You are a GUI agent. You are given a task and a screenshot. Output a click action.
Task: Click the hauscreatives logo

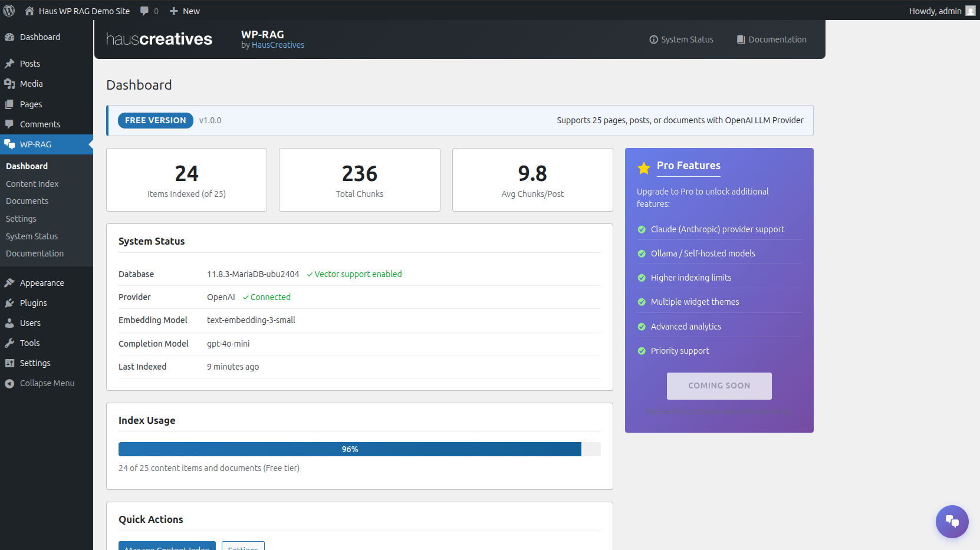tap(159, 39)
